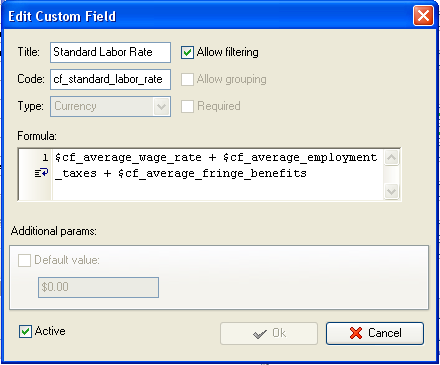This screenshot has width=440, height=365.
Task: Click the red X icon on Cancel button
Action: tap(356, 333)
